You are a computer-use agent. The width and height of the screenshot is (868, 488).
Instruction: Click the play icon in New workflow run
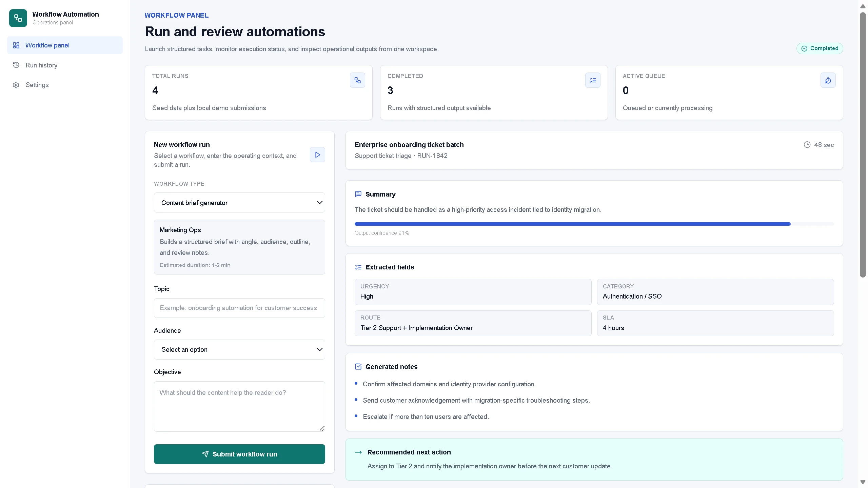coord(317,155)
